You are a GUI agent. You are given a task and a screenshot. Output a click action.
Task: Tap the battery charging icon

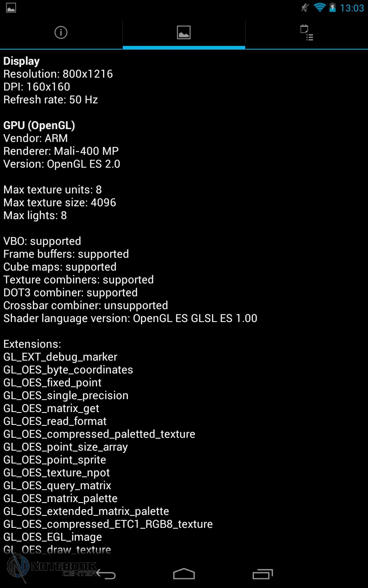coord(333,8)
